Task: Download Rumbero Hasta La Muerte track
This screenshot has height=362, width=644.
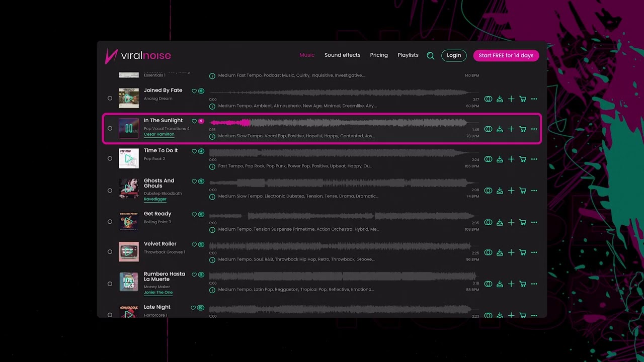Action: point(500,284)
